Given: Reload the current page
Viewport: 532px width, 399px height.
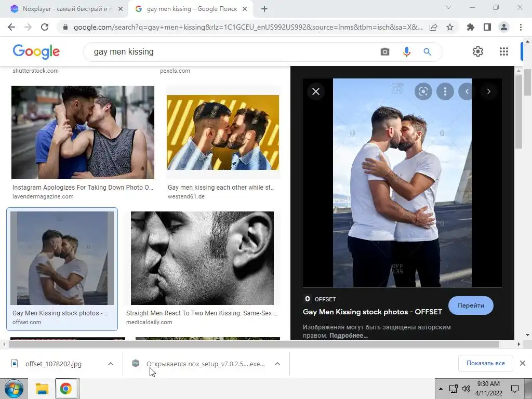Looking at the screenshot, I should 45,27.
